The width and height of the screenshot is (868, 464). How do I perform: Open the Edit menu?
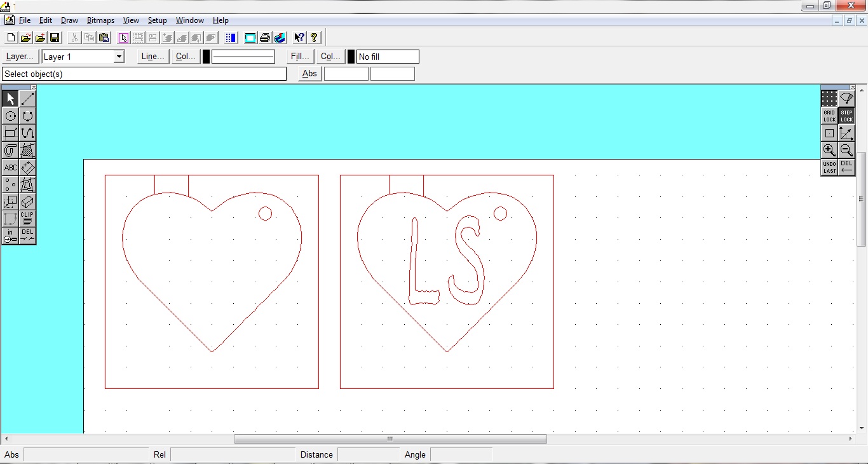click(46, 20)
